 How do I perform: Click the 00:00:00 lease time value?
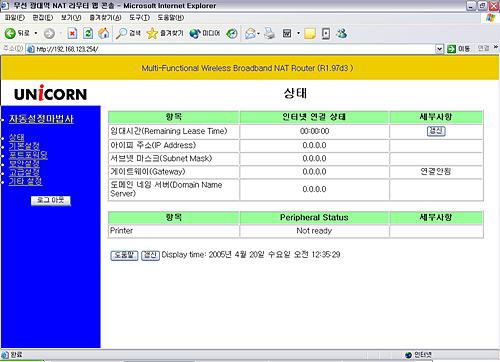tap(314, 131)
